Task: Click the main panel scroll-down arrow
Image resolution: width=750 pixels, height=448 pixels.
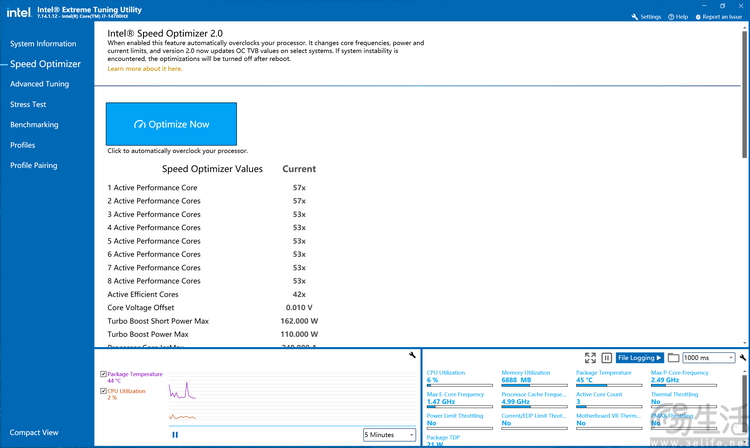Action: coord(744,343)
